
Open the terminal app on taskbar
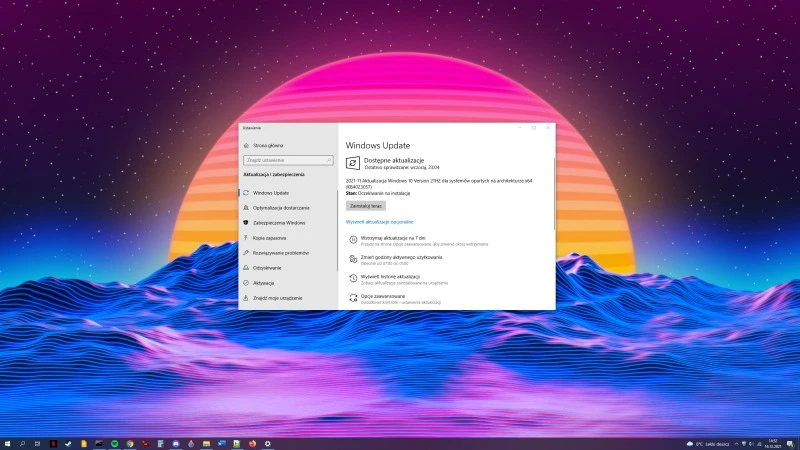99,444
